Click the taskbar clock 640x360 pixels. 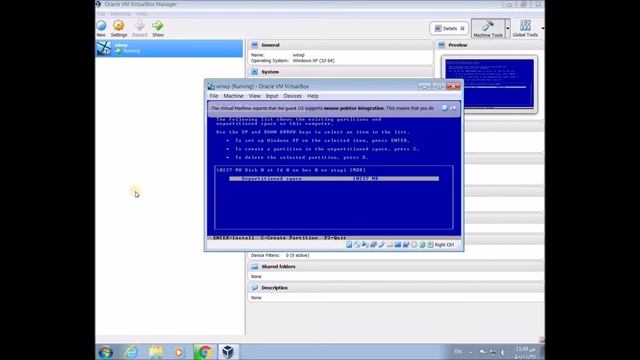tap(525, 353)
